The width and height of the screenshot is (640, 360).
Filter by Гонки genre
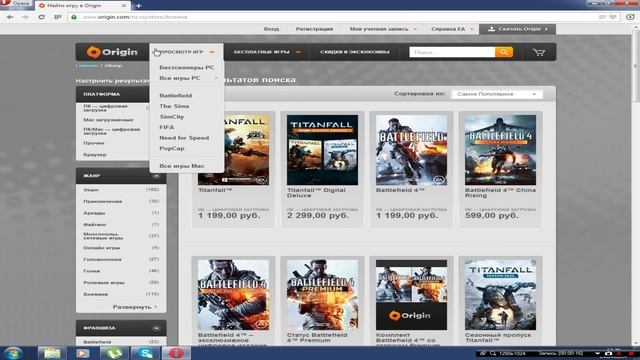click(91, 271)
